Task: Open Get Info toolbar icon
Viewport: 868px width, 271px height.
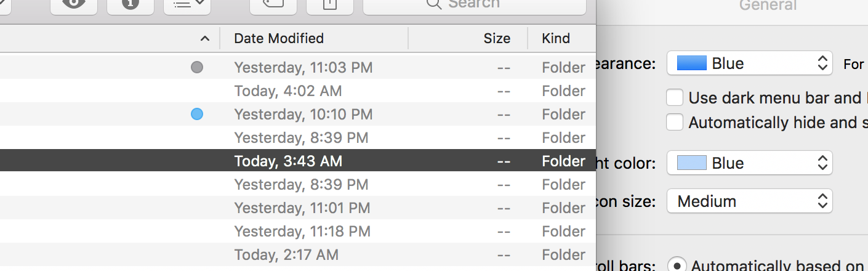Action: 131,4
